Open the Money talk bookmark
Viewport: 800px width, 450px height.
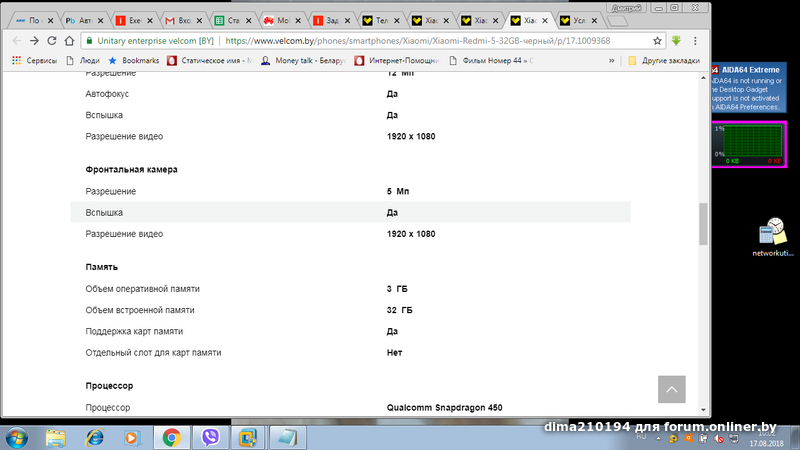point(303,61)
